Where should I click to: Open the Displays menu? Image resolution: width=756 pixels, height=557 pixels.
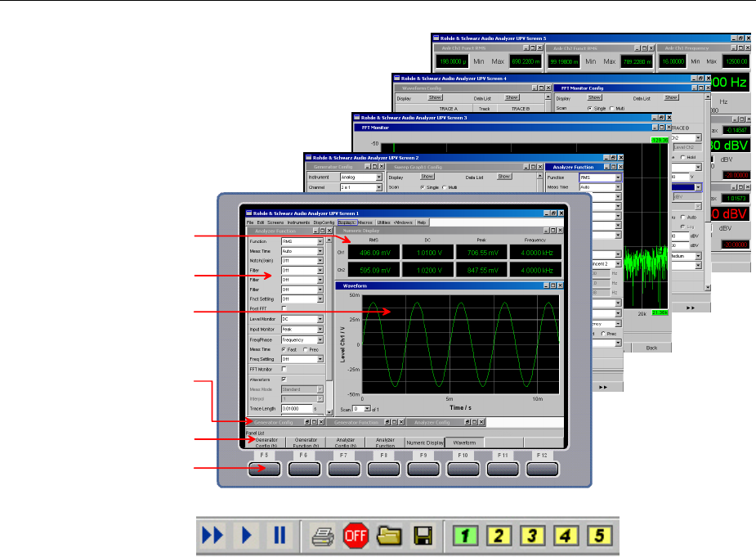tap(347, 222)
